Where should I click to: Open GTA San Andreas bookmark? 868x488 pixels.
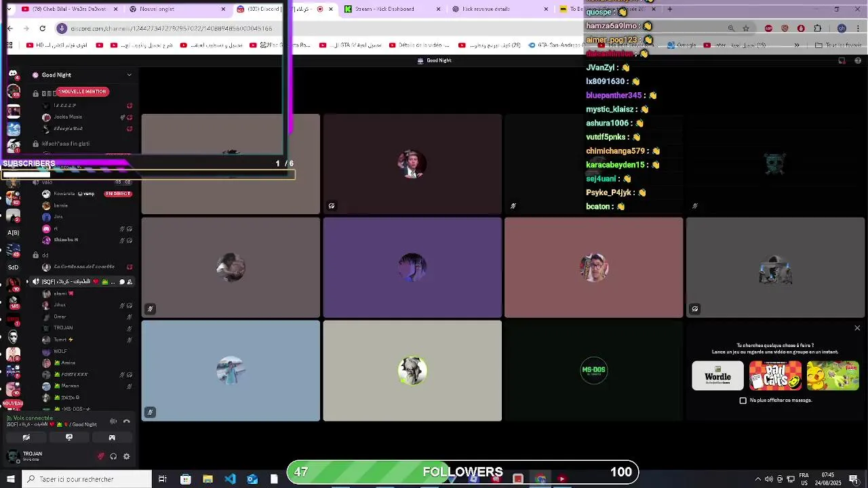pyautogui.click(x=556, y=45)
